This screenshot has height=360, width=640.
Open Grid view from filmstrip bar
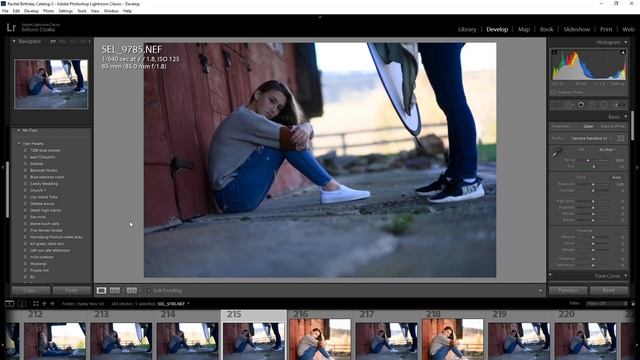click(36, 304)
